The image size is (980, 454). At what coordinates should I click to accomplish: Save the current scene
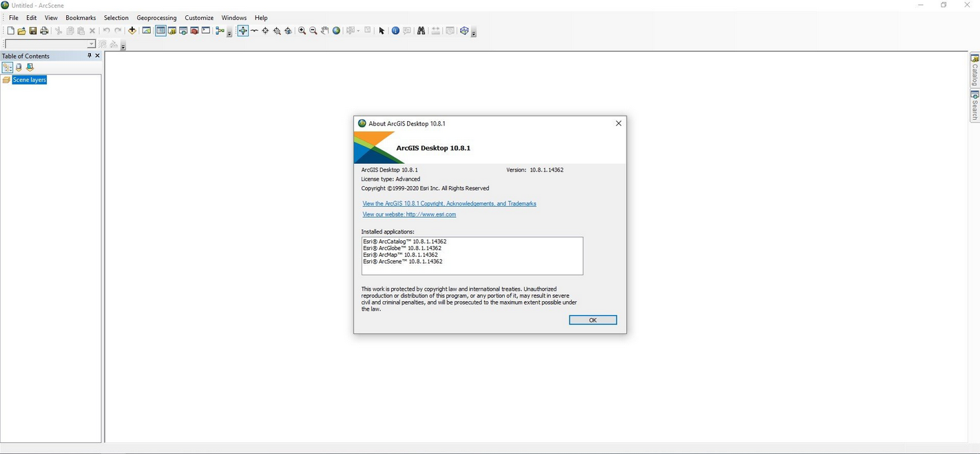click(x=32, y=31)
